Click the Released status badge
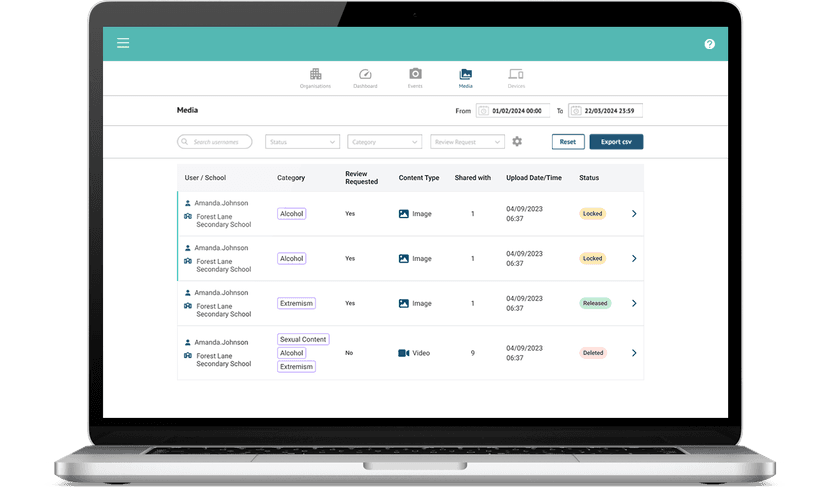 (x=595, y=304)
